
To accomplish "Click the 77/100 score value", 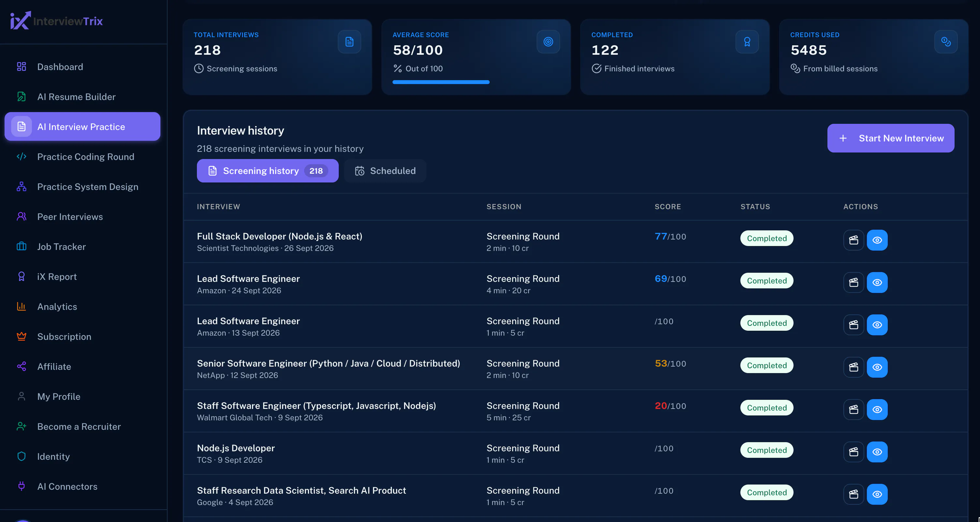I will point(670,237).
